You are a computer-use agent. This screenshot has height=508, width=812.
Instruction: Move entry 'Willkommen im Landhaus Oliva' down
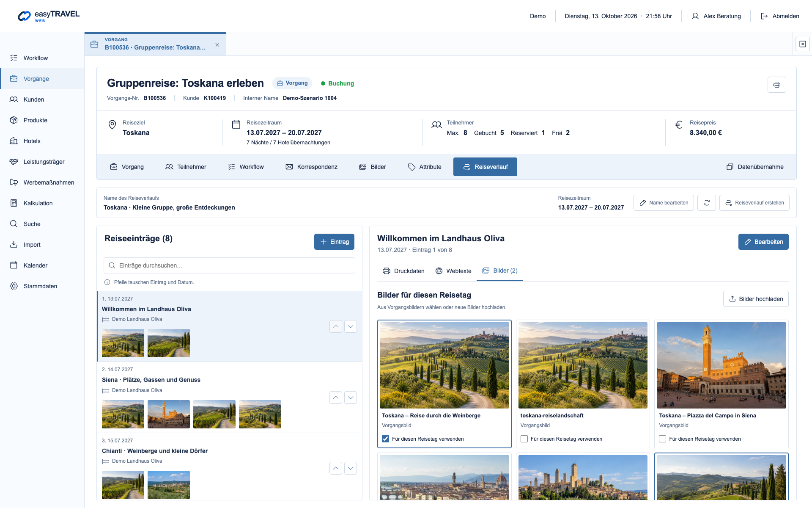351,326
